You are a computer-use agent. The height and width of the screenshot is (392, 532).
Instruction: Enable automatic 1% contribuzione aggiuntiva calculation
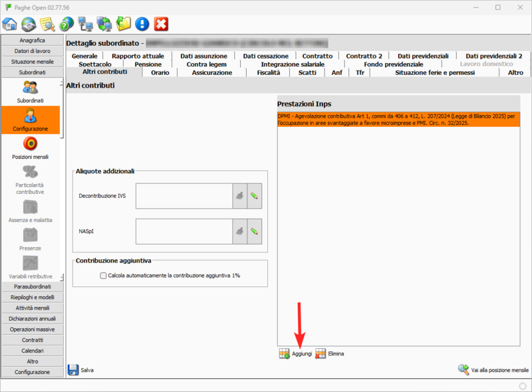point(103,275)
